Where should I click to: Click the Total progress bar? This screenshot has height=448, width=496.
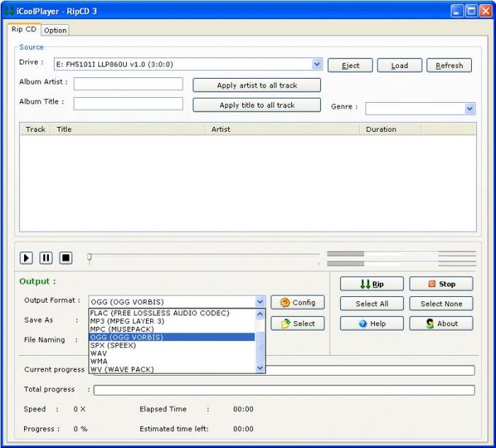284,390
